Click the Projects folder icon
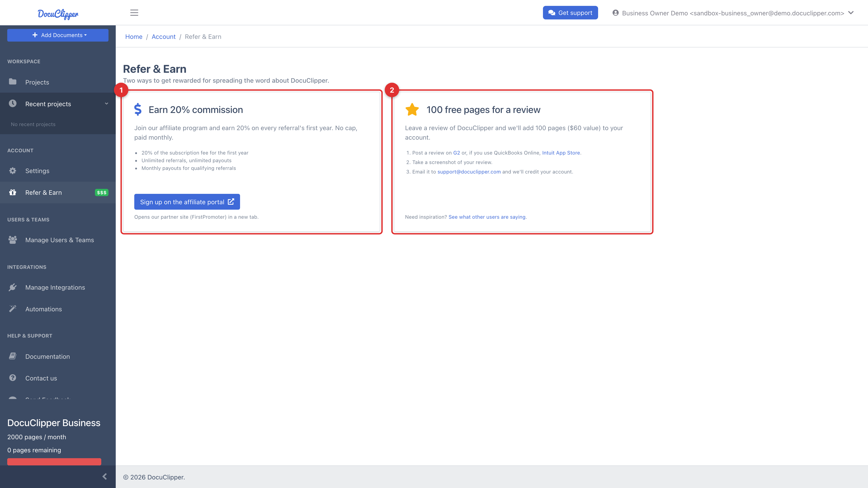This screenshot has width=868, height=488. (12, 82)
